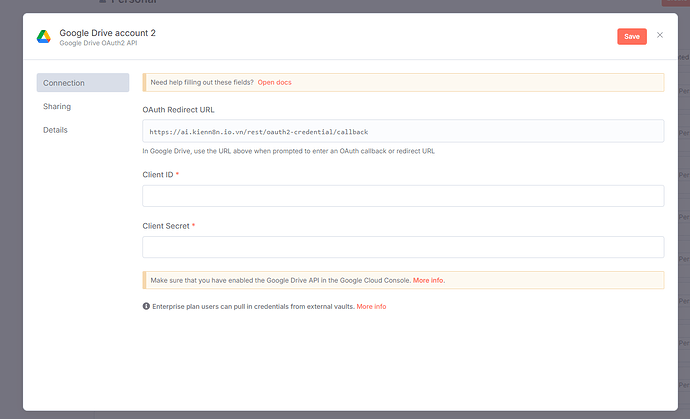Switch to the Sharing tab
Screen dimensions: 690x419
pyautogui.click(x=57, y=107)
